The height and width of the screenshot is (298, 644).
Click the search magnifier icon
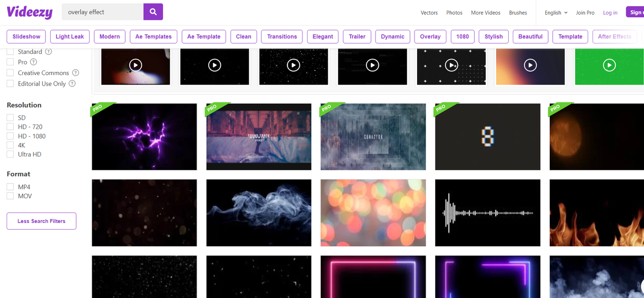click(x=153, y=11)
